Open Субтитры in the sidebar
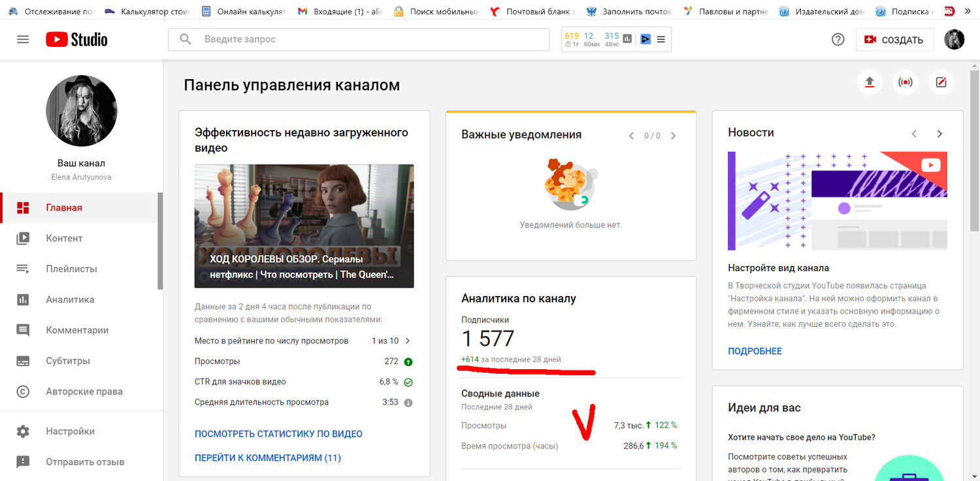 [79, 361]
